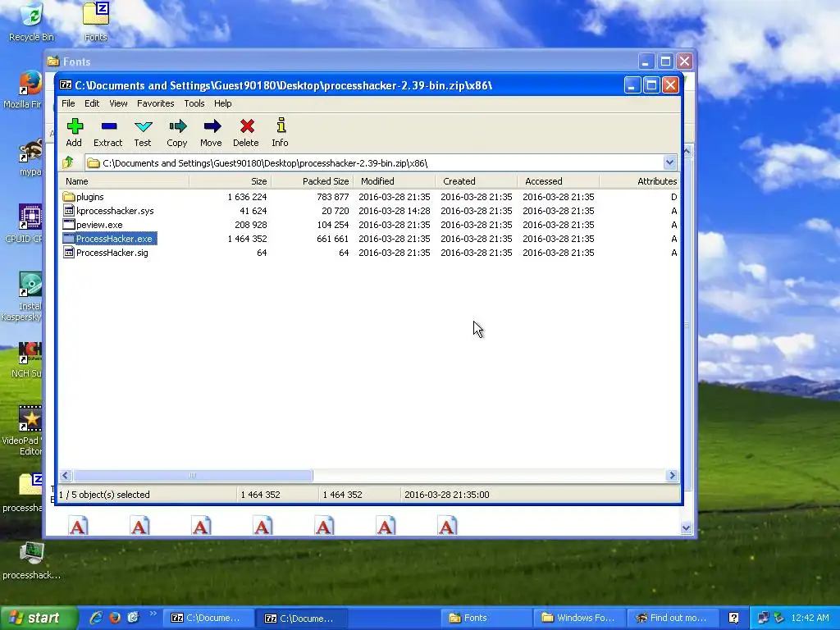Sort by Modified column header

395,181
